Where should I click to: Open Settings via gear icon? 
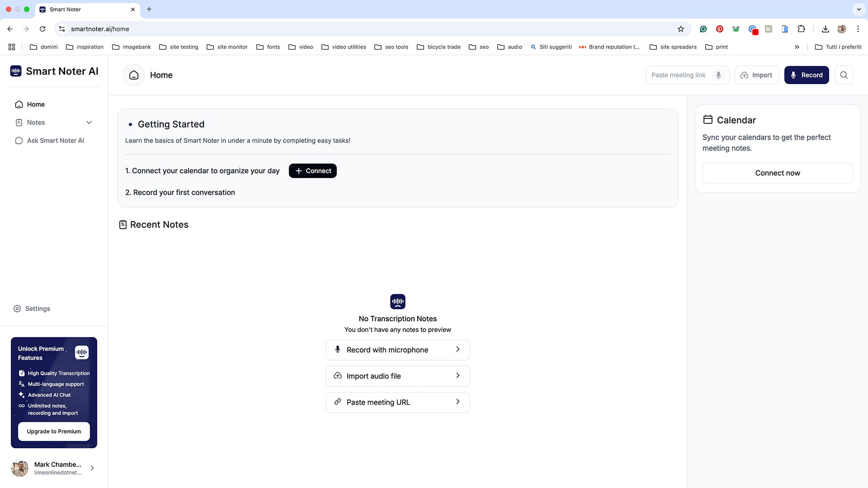(x=17, y=309)
